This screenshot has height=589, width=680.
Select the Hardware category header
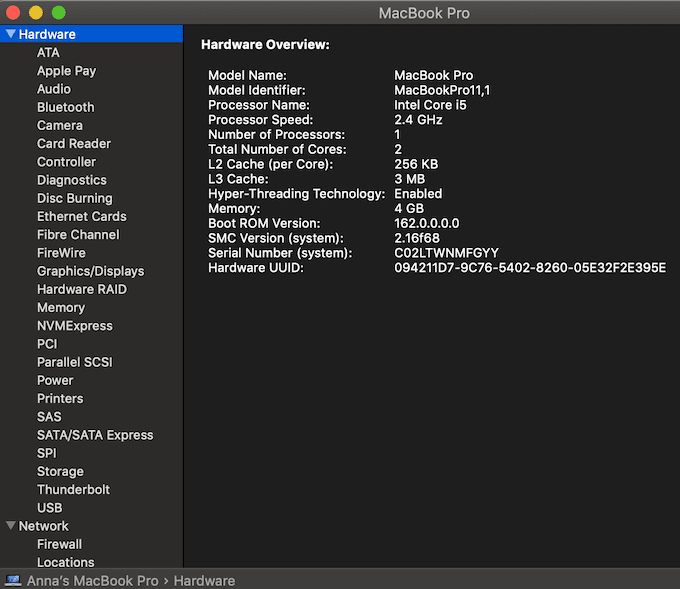point(47,34)
